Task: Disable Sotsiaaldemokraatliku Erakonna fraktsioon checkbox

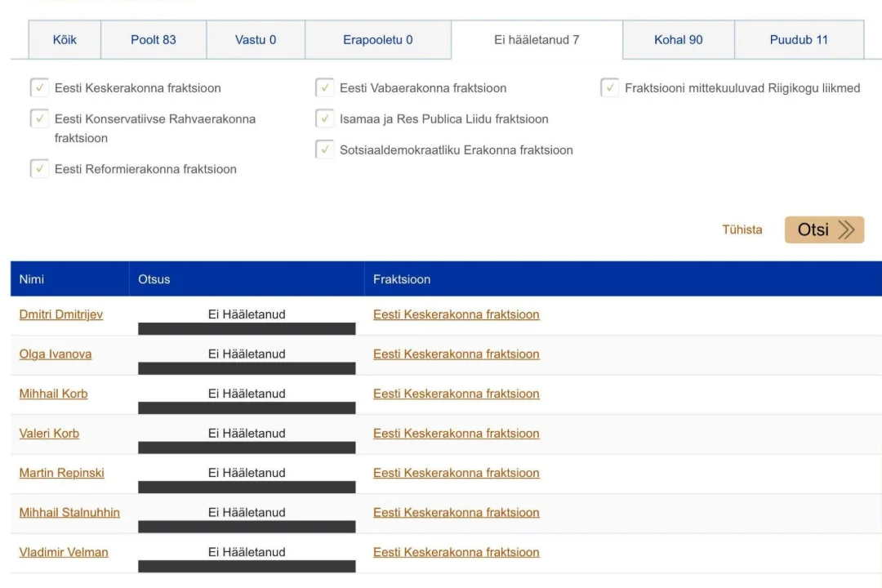Action: [325, 150]
